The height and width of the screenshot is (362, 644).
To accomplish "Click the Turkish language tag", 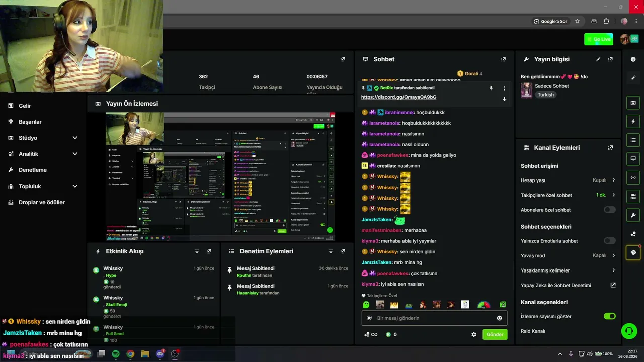I will click(x=545, y=95).
